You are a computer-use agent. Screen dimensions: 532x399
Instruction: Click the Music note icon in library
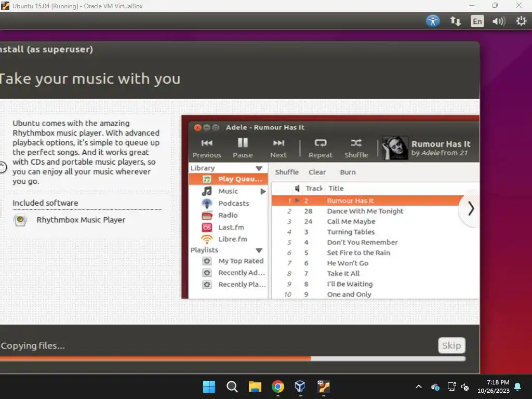pyautogui.click(x=207, y=191)
